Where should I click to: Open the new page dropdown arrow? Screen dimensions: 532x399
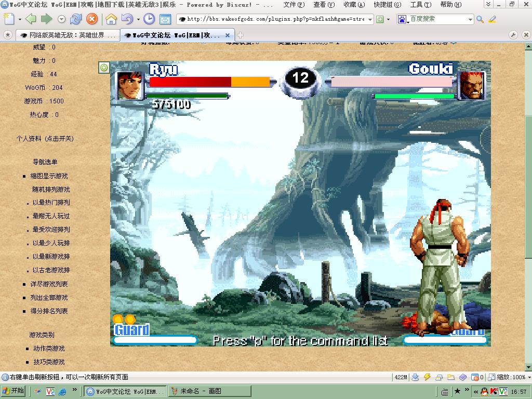point(20,19)
